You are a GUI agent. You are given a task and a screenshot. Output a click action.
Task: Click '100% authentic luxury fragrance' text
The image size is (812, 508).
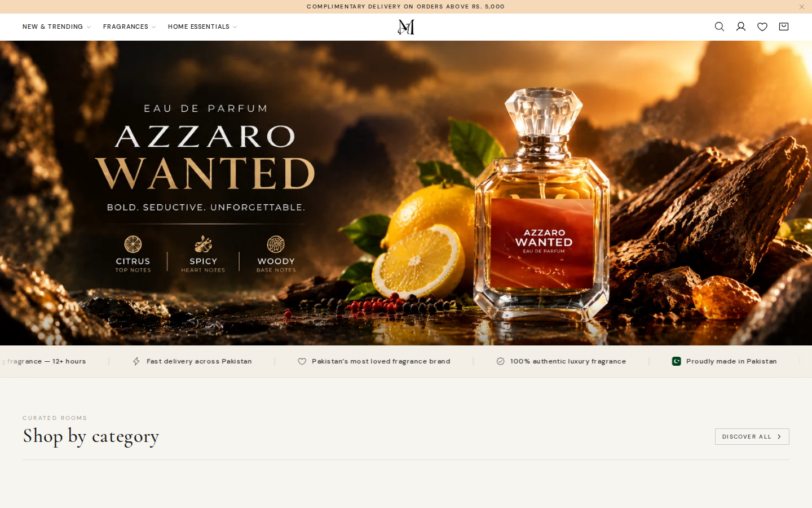568,361
